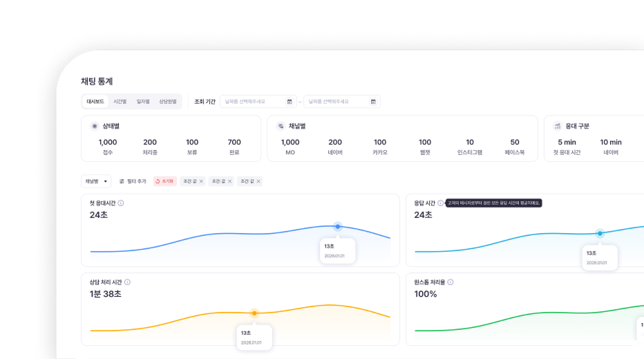Switch to the 일자별 tab
This screenshot has height=359, width=644.
[x=143, y=102]
